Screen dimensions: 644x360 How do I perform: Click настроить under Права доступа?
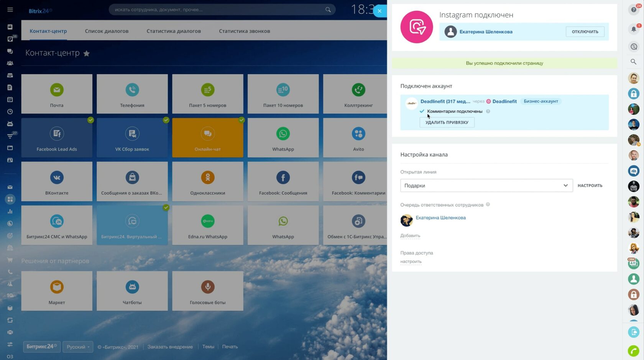pos(411,261)
